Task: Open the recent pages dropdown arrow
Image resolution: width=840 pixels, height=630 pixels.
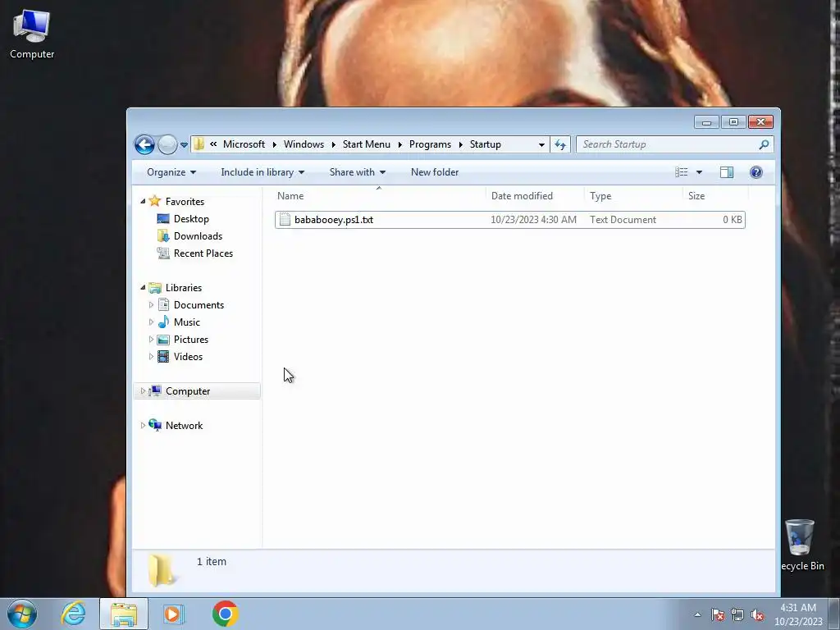Action: pyautogui.click(x=184, y=144)
